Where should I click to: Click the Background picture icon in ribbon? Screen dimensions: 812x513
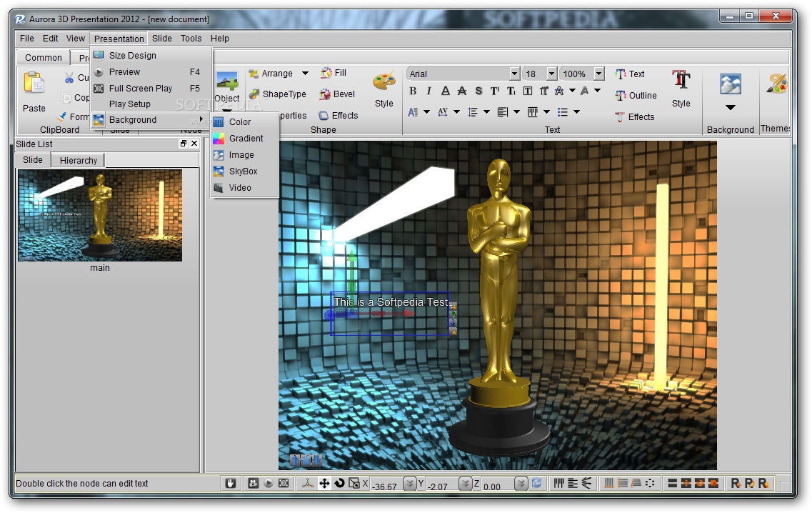click(x=730, y=84)
